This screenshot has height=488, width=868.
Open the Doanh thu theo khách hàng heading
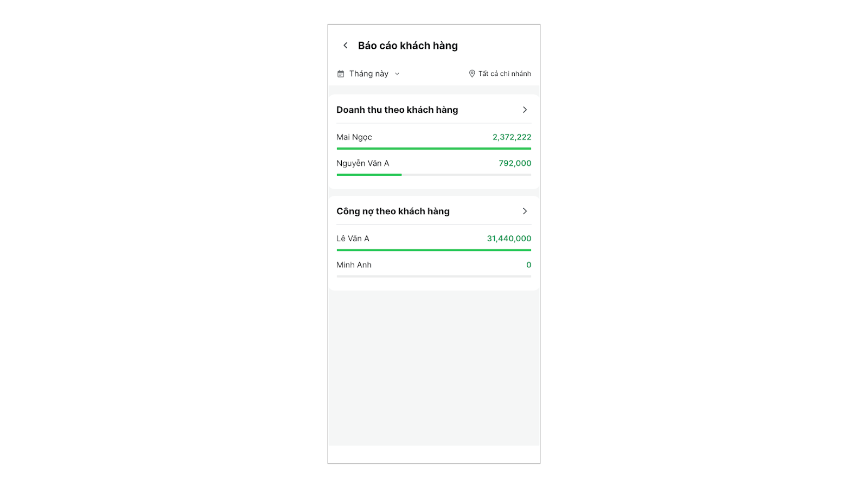pyautogui.click(x=397, y=110)
